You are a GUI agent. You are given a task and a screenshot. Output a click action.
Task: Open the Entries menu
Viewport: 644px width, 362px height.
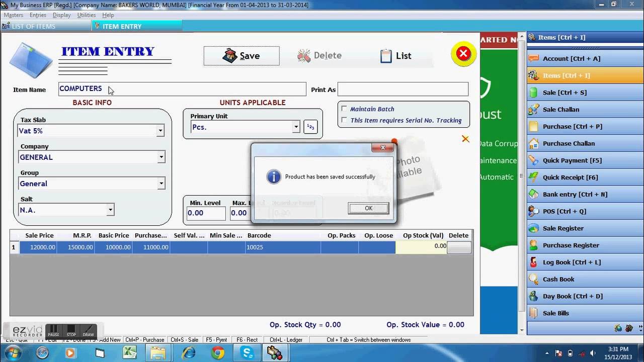pyautogui.click(x=38, y=15)
